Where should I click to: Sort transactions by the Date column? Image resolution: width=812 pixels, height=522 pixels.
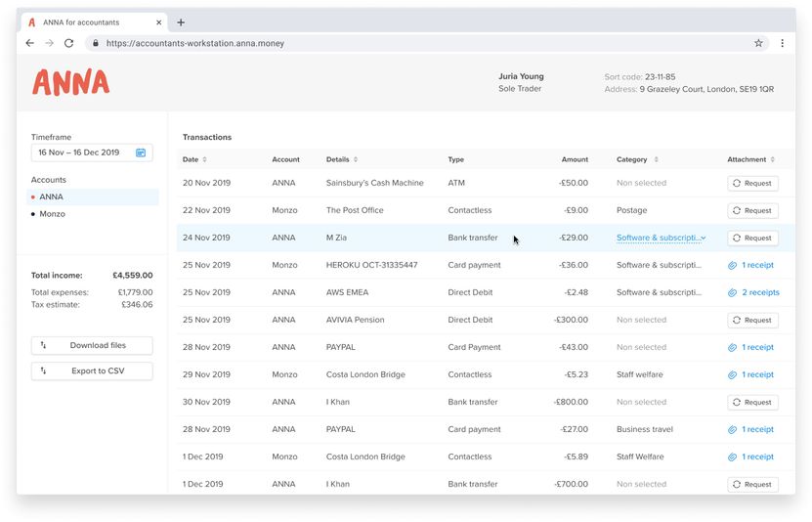[x=194, y=159]
